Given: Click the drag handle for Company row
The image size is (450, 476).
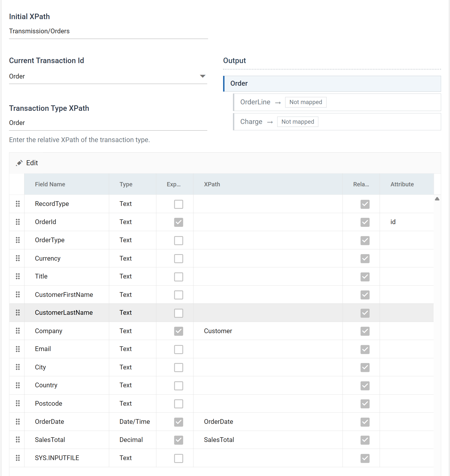Looking at the screenshot, I should pos(18,331).
